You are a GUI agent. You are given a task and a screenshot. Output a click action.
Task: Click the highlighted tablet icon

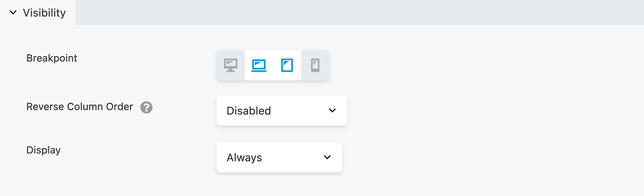(287, 66)
